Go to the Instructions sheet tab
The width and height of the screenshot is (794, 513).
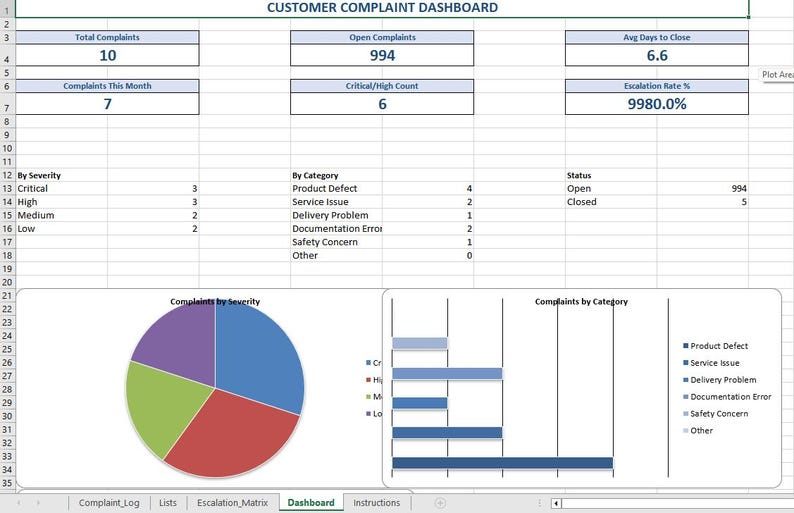pyautogui.click(x=376, y=503)
